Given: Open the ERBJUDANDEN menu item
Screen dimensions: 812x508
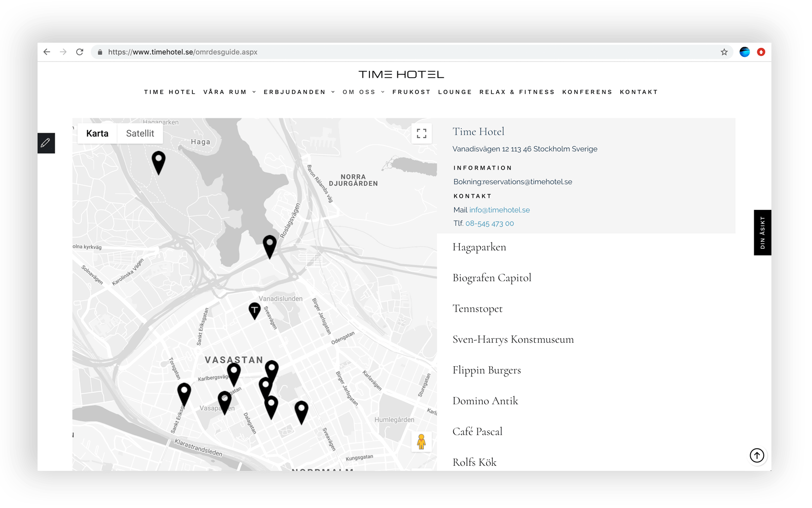Looking at the screenshot, I should click(294, 92).
